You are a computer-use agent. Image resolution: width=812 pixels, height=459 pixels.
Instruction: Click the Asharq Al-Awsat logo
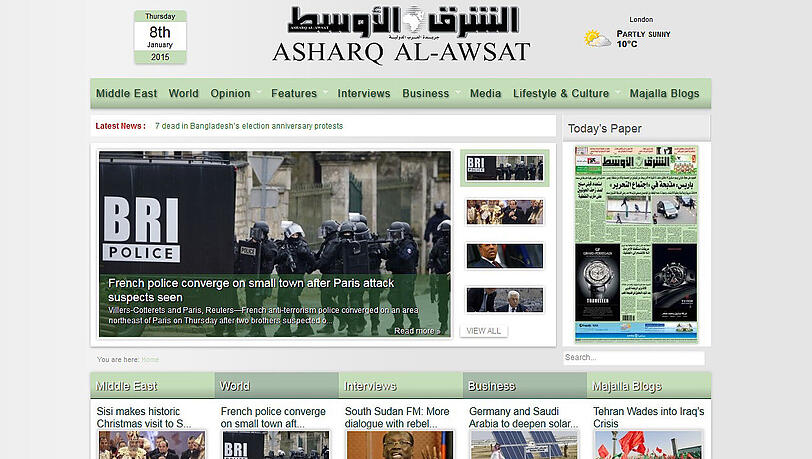tap(402, 35)
